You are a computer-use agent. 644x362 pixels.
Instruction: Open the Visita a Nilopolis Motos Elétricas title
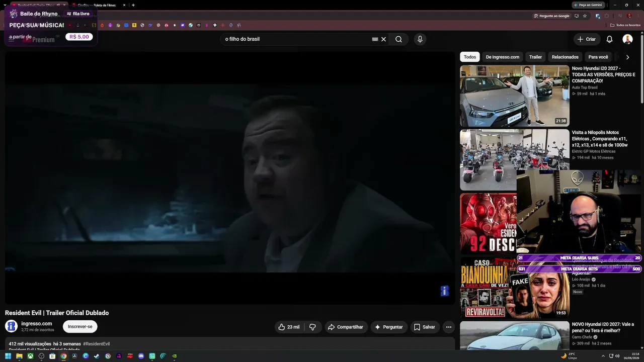pyautogui.click(x=600, y=139)
